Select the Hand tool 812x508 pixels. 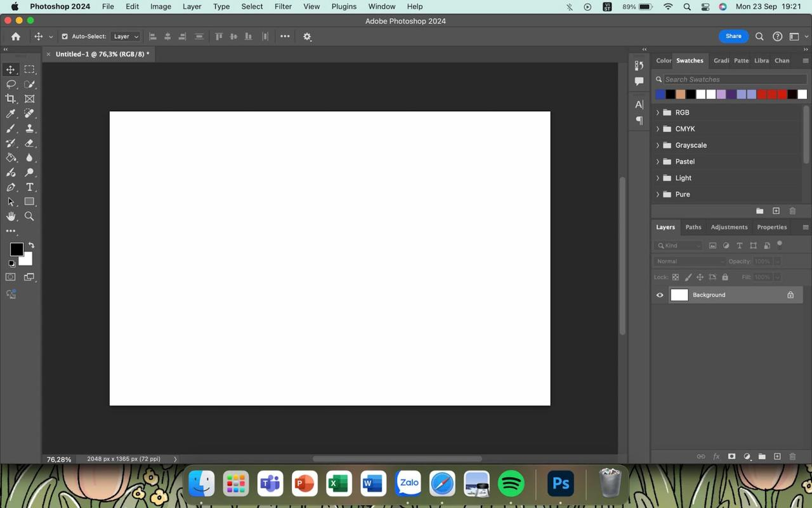click(x=11, y=217)
